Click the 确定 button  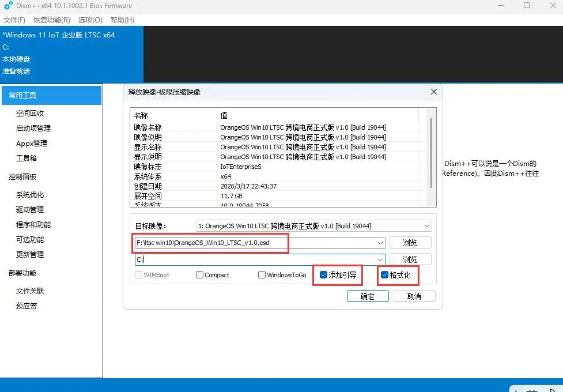click(x=368, y=296)
